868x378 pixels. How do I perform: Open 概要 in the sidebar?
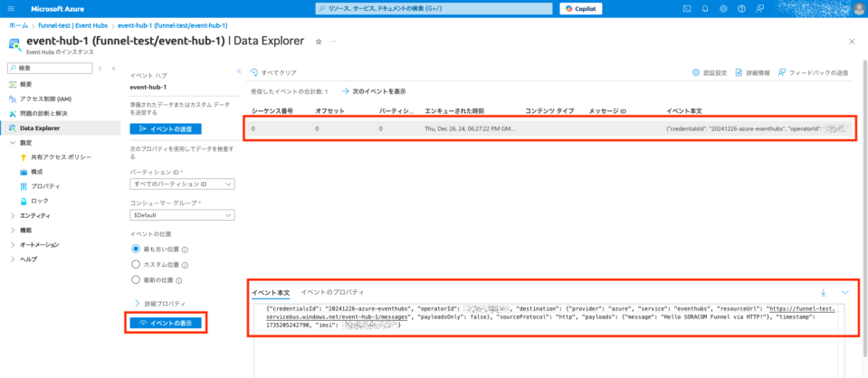25,85
